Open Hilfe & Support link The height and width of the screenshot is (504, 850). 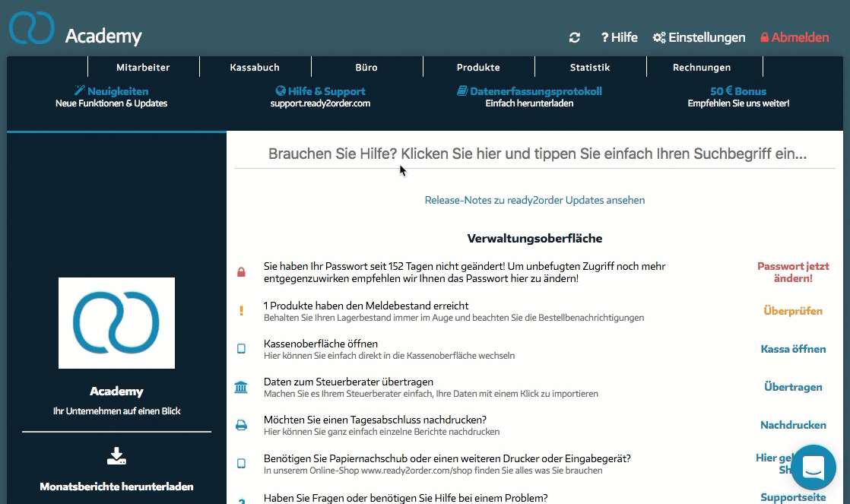tap(320, 97)
